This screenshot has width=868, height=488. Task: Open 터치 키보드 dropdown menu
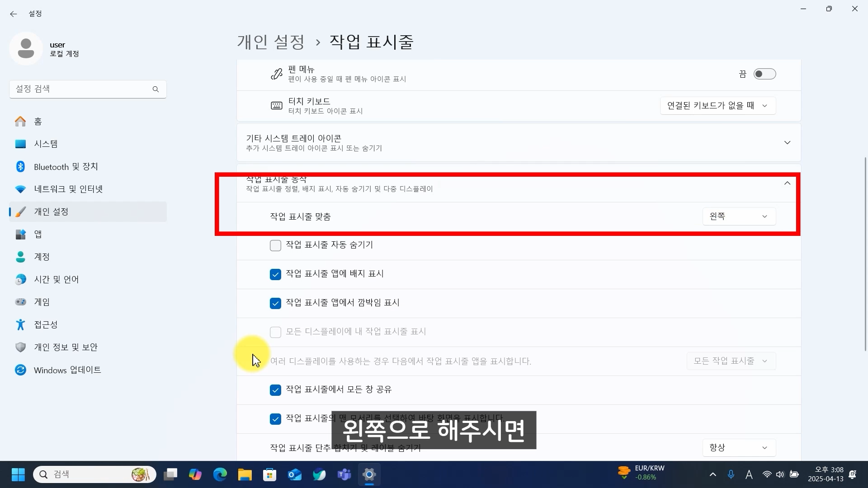pyautogui.click(x=717, y=106)
